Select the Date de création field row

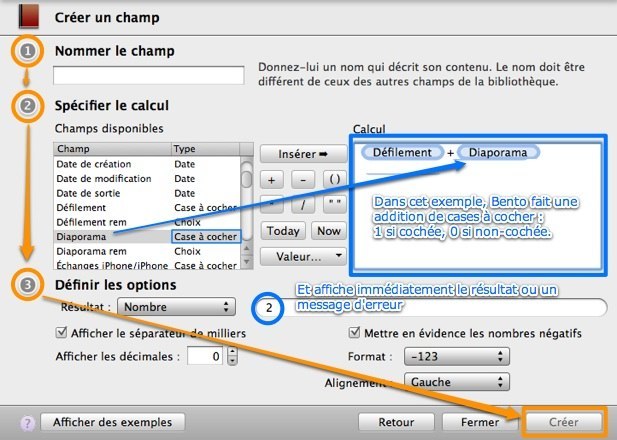(x=147, y=164)
